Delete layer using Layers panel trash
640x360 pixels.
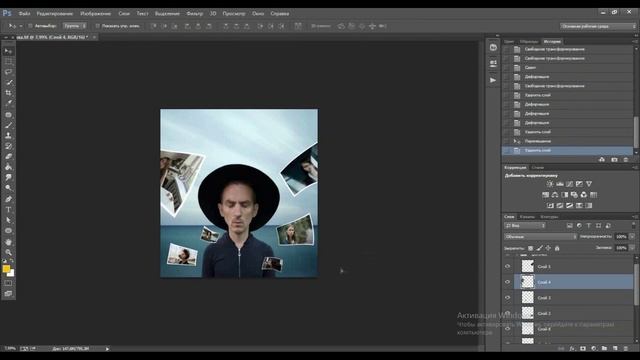click(626, 349)
